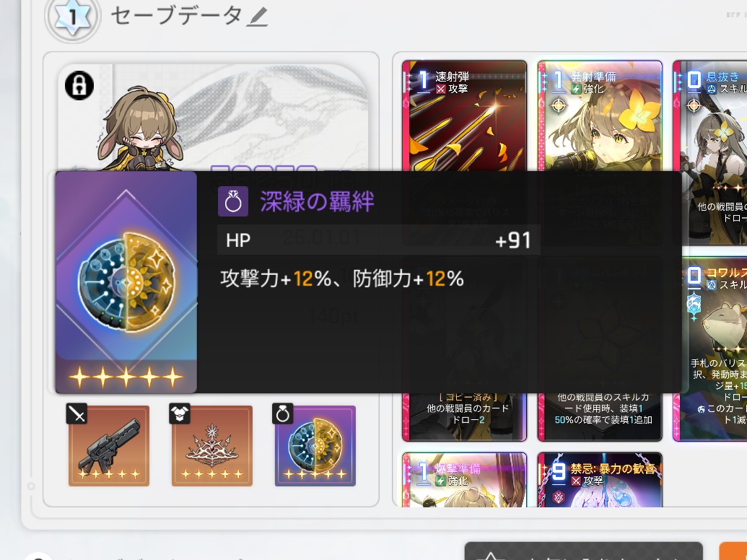Open the 禁忌: 暴力の歓喜 card

coord(600,479)
